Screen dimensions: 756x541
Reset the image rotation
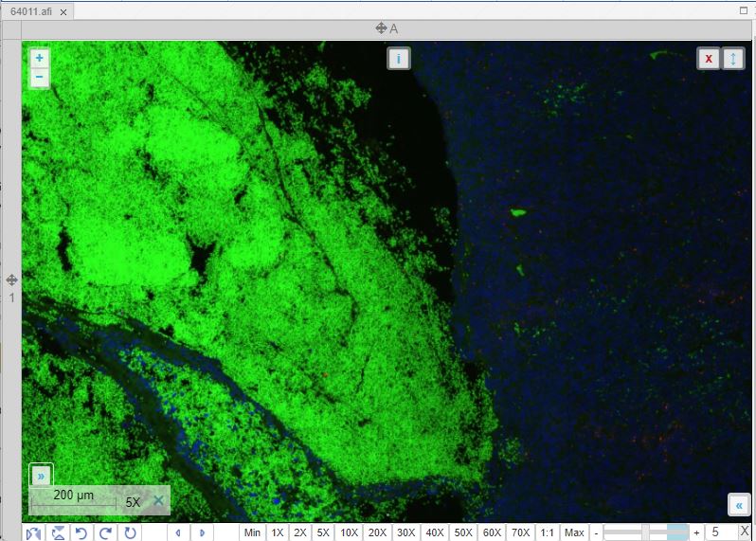pos(130,532)
